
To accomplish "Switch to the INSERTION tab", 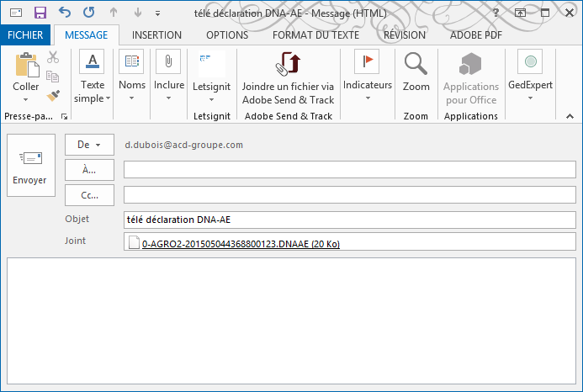I will [x=156, y=35].
